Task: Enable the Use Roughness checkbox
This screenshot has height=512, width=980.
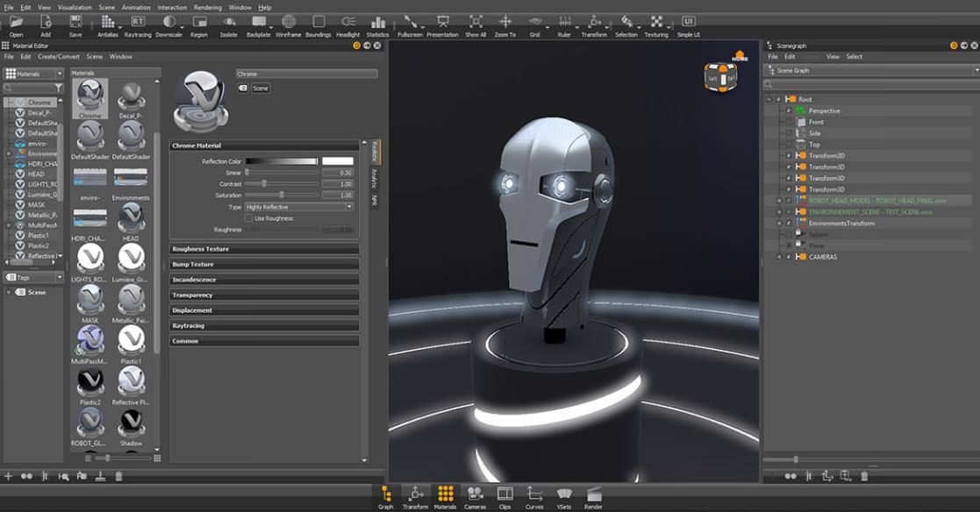Action: tap(249, 218)
